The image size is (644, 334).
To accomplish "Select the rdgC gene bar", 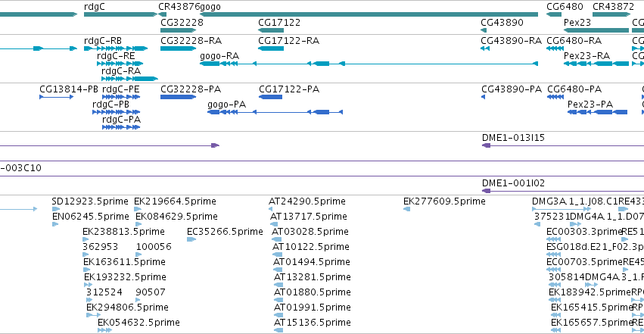I will pos(121,14).
